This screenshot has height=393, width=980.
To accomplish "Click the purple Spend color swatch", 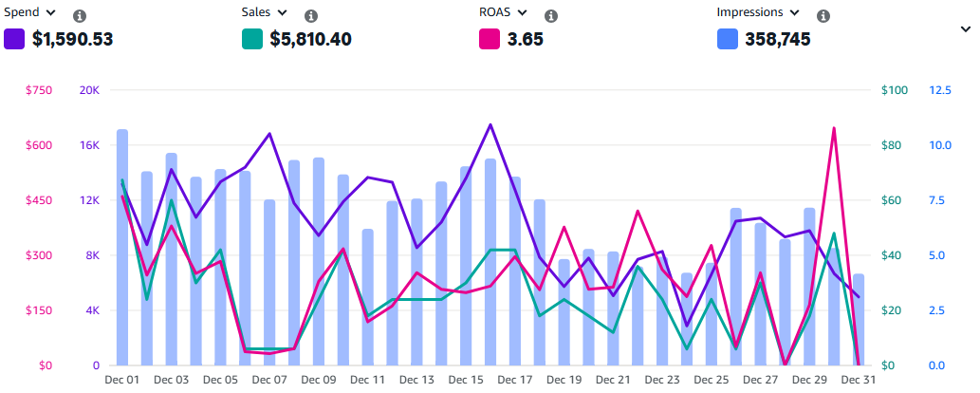I will pyautogui.click(x=14, y=39).
